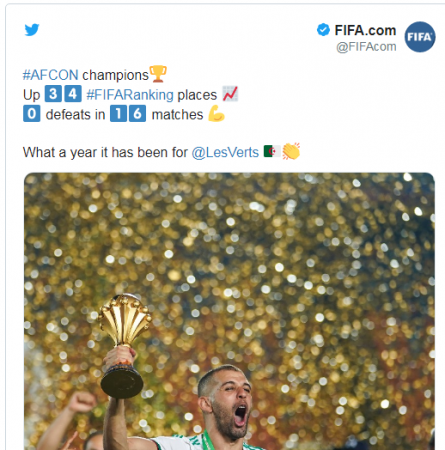Click the upward chart emoji

coord(230,94)
